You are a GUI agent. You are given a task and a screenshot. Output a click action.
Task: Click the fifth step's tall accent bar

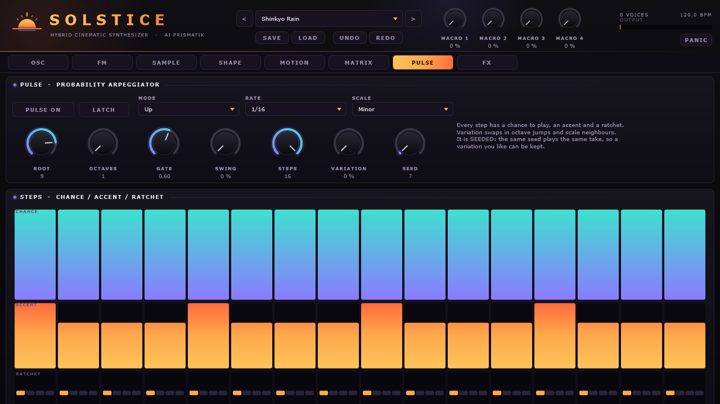pyautogui.click(x=208, y=336)
